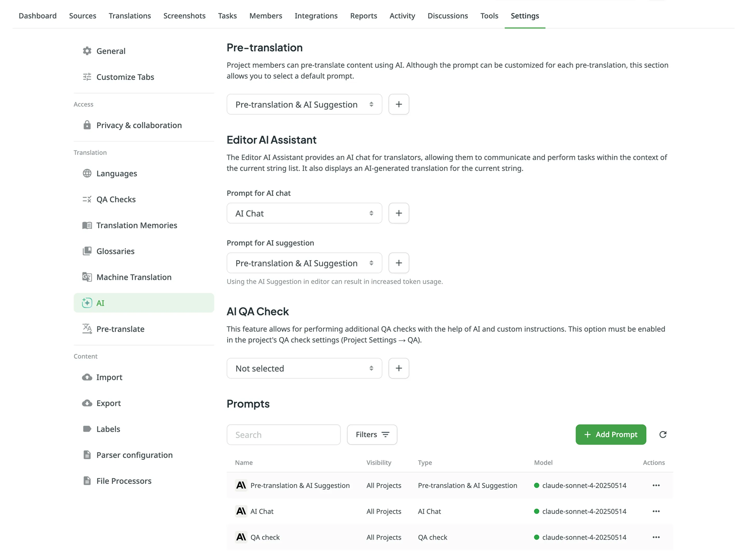
Task: Expand the Pre-translation default prompt dropdown
Action: (x=304, y=104)
